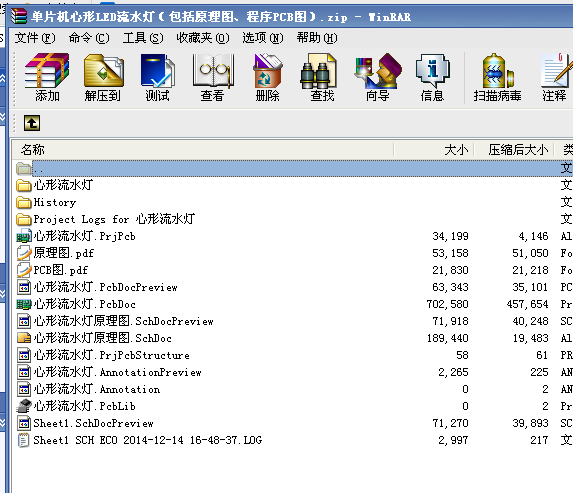This screenshot has height=493, width=573.
Task: Click the History folder icon
Action: [x=24, y=202]
